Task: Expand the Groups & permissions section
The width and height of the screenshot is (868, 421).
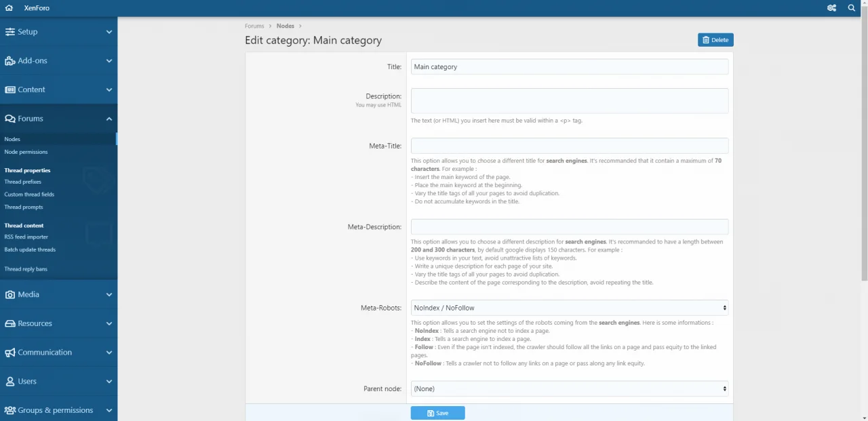Action: pos(108,410)
